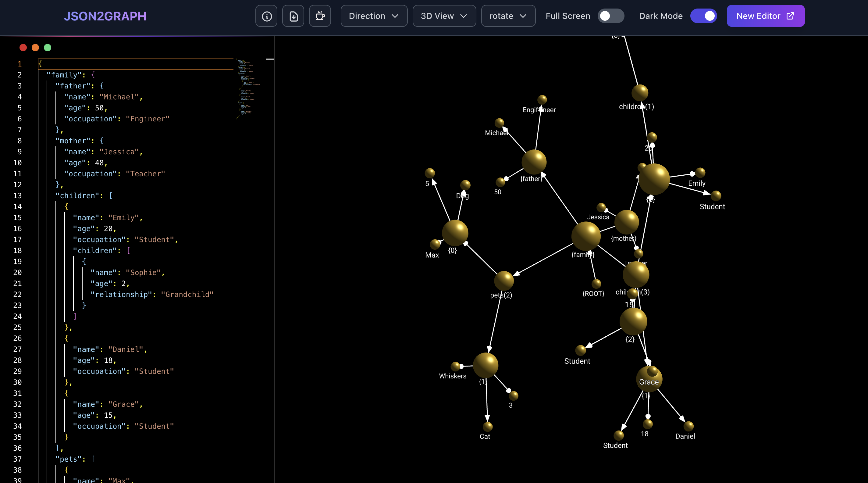Enable the Full Screen toggle
This screenshot has width=868, height=483.
(611, 16)
